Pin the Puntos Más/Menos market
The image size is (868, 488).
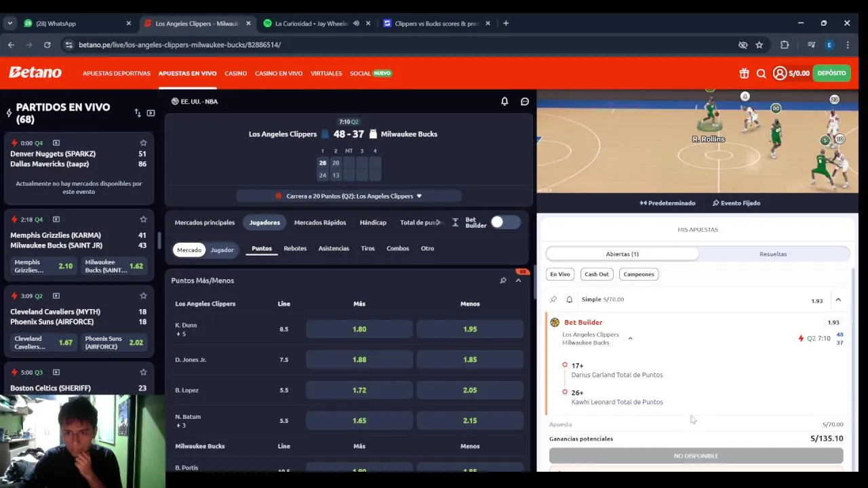503,281
